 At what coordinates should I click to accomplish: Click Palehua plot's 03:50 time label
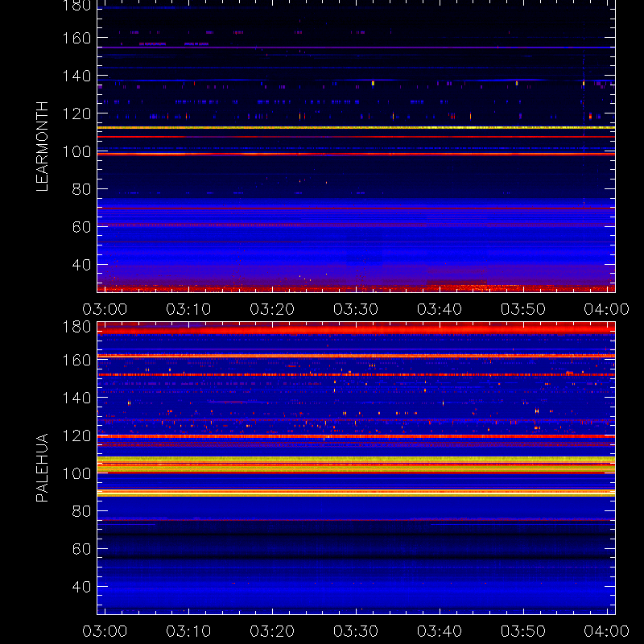522,631
